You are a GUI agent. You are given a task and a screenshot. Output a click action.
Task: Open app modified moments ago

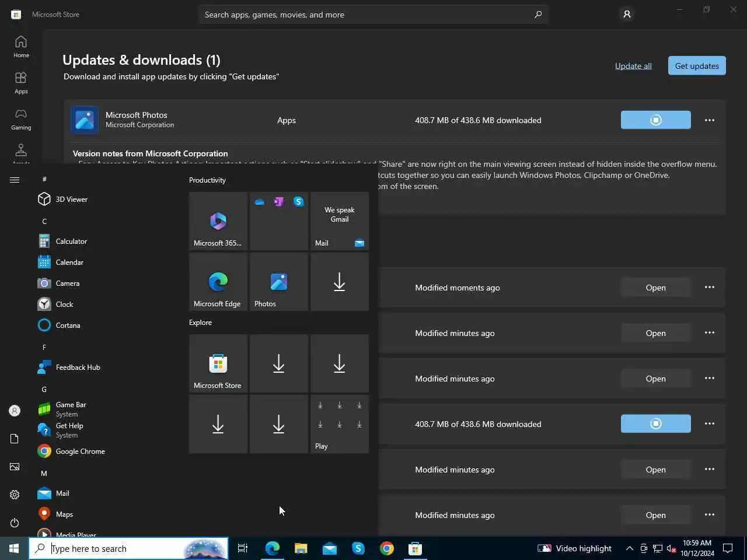click(x=656, y=288)
